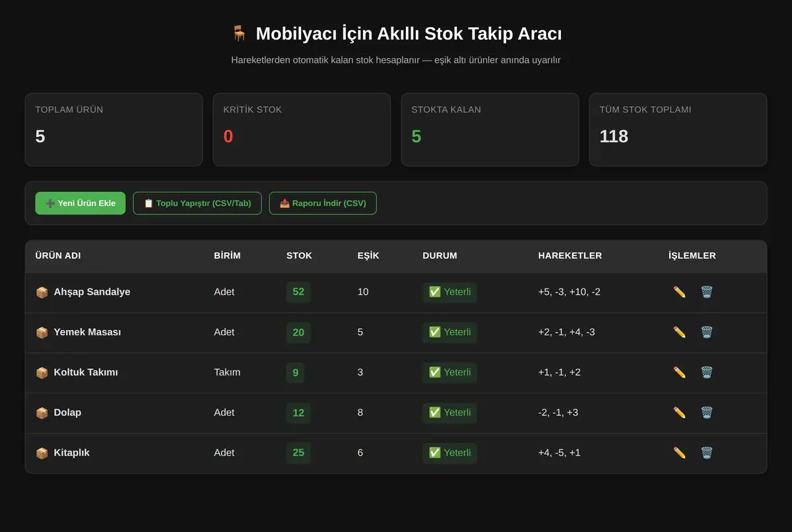Click movements "+1, -1, +2"
This screenshot has height=532, width=792.
(560, 372)
